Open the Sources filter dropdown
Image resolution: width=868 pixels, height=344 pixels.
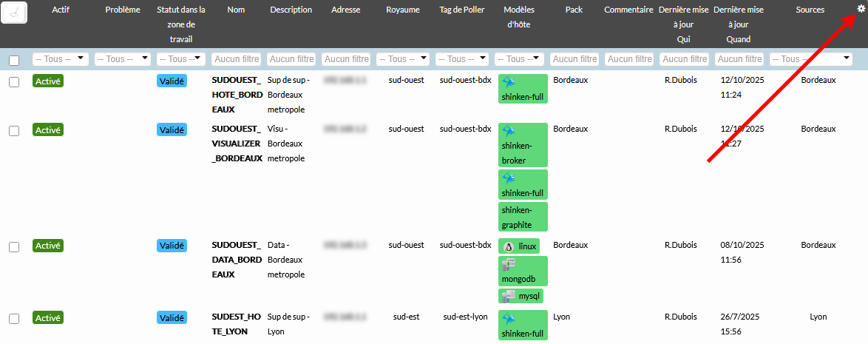click(811, 59)
